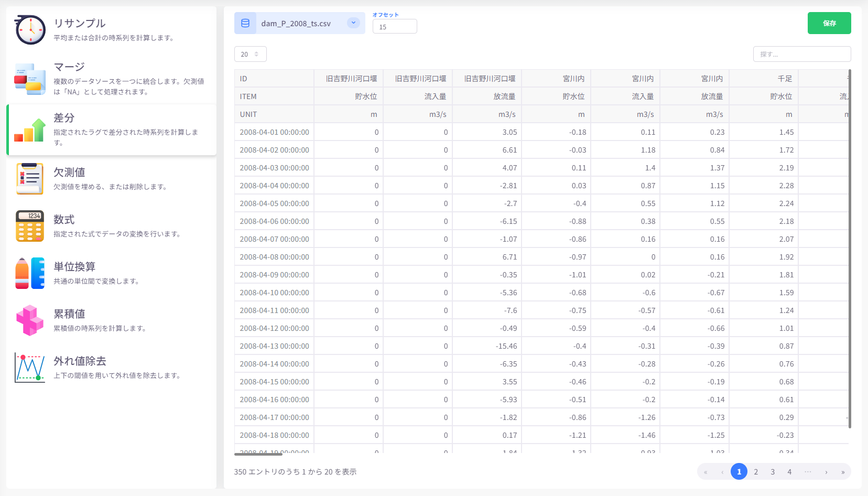Go to page 4 in pagination

tap(789, 472)
